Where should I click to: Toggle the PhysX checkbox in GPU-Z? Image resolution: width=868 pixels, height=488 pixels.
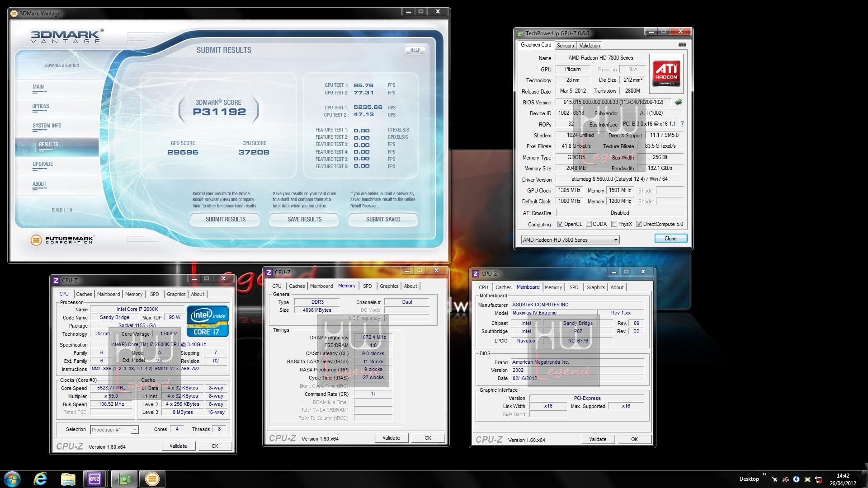(x=614, y=224)
